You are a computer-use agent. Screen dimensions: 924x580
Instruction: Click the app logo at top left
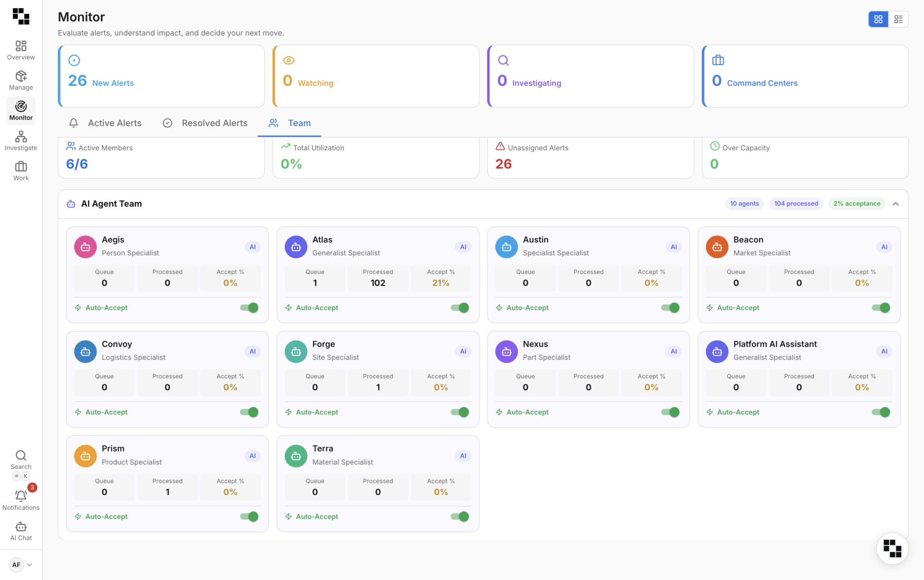(21, 16)
